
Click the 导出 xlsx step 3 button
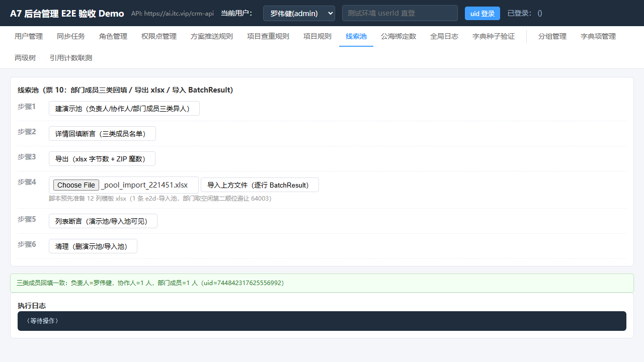[x=102, y=159]
